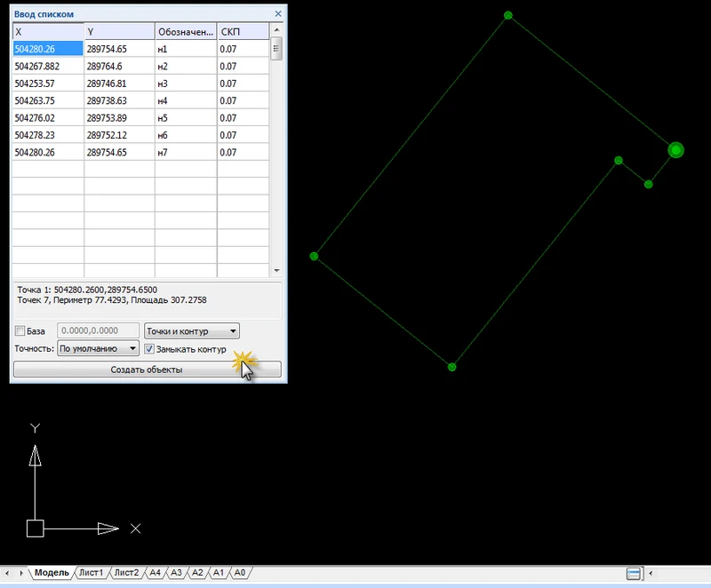This screenshot has width=711, height=588.
Task: Click the UCS origin square icon
Action: point(35,528)
